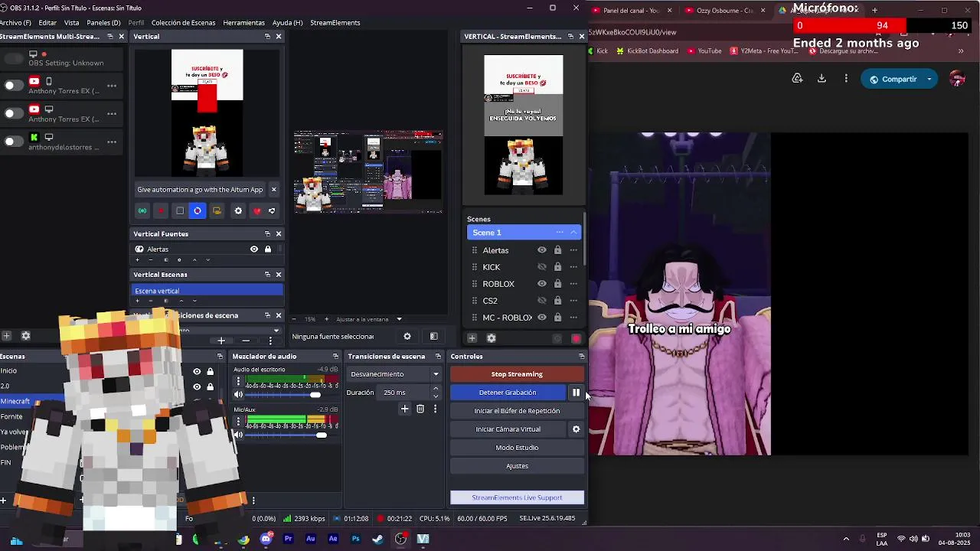980x551 pixels.
Task: Open Vista menu
Action: click(72, 23)
